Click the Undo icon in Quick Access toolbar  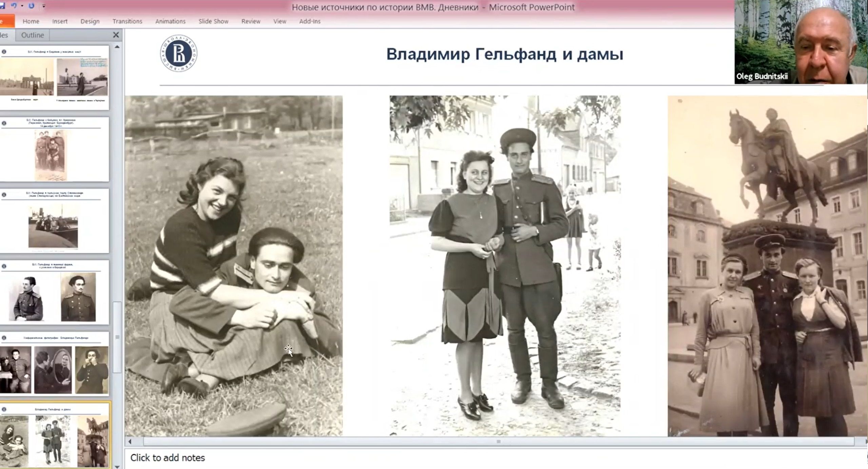pyautogui.click(x=14, y=6)
